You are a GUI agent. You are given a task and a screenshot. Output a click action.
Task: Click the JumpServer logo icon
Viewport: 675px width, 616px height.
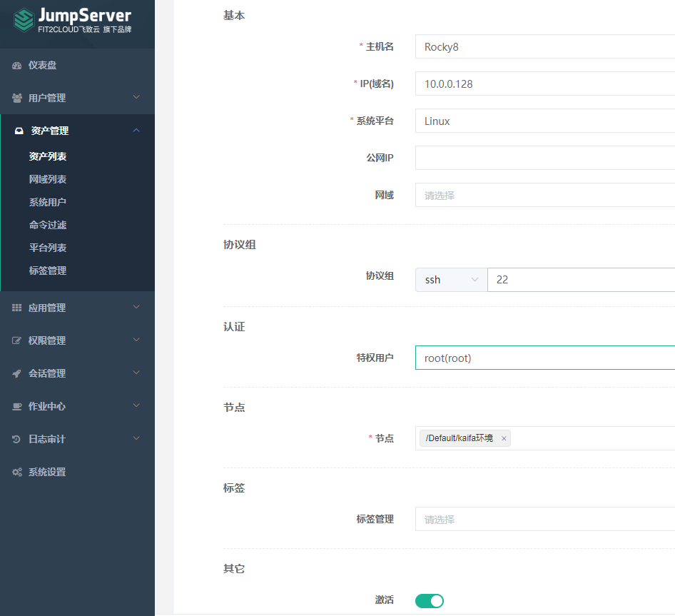(24, 20)
